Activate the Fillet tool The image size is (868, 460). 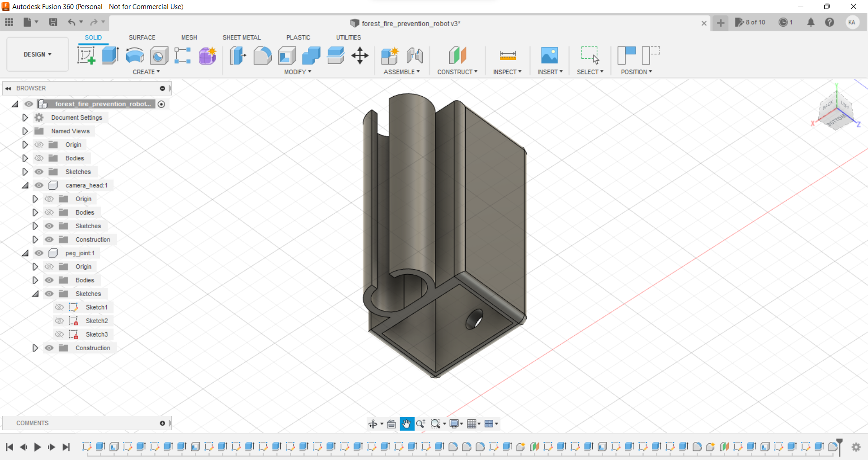262,56
